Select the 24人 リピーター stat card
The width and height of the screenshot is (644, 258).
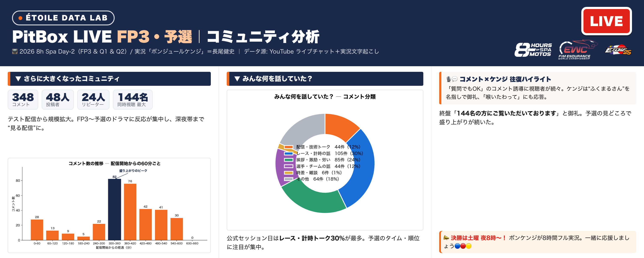click(x=93, y=100)
